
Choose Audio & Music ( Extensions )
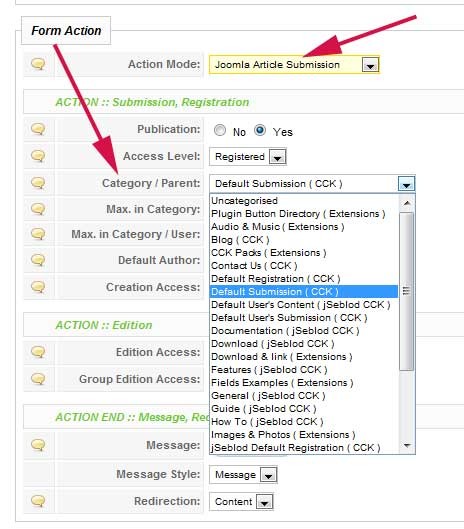click(304, 227)
